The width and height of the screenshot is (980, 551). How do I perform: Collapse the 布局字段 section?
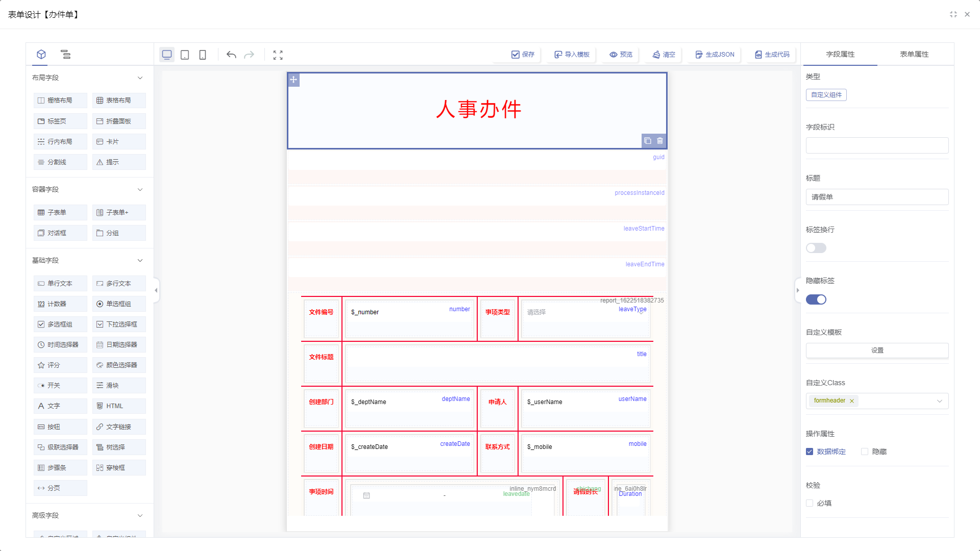pyautogui.click(x=140, y=78)
